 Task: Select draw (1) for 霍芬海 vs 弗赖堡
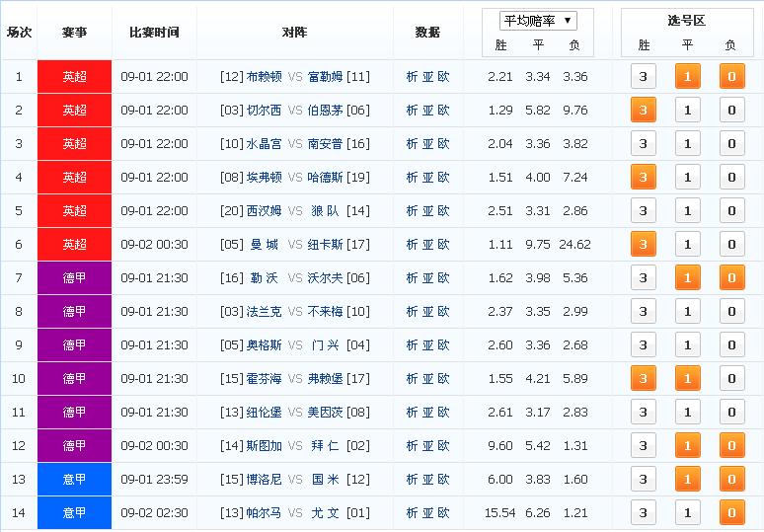pyautogui.click(x=688, y=379)
